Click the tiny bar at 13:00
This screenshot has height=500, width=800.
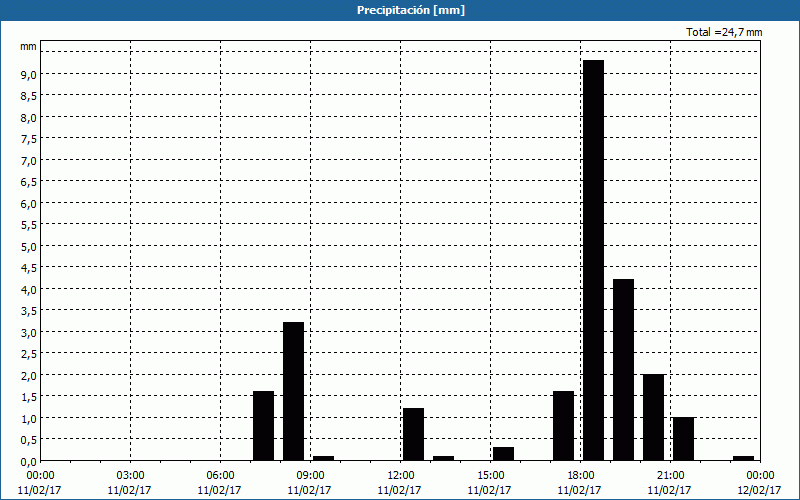click(x=443, y=458)
